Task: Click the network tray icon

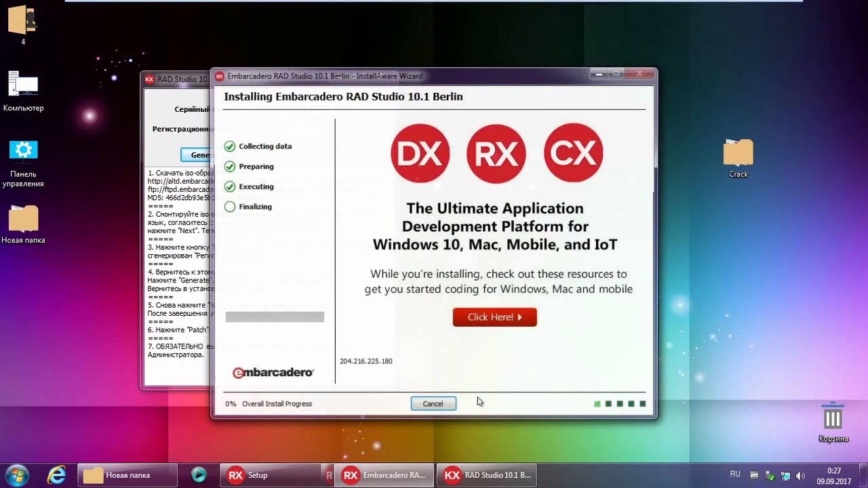Action: coord(785,476)
